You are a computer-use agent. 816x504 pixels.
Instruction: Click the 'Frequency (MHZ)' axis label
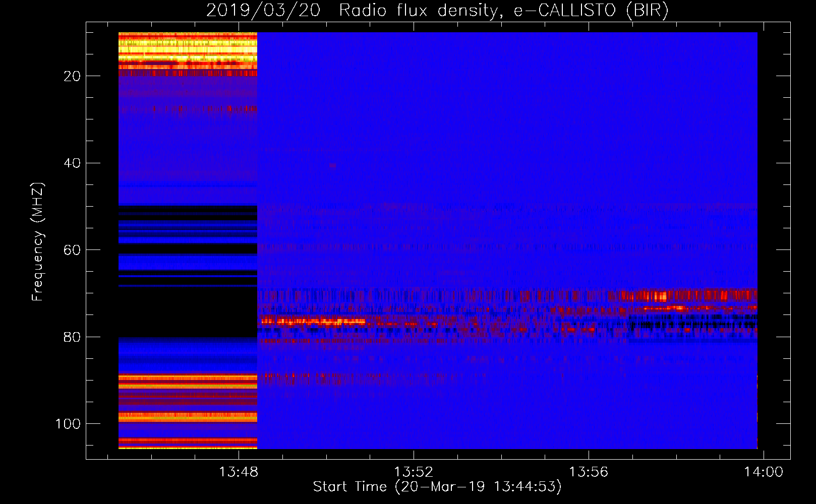[38, 241]
